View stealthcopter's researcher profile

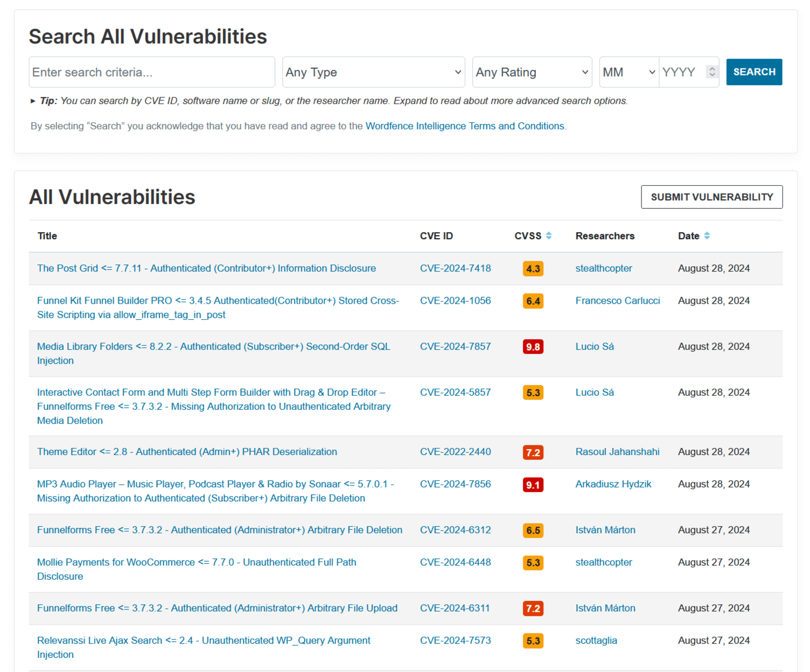(x=603, y=268)
